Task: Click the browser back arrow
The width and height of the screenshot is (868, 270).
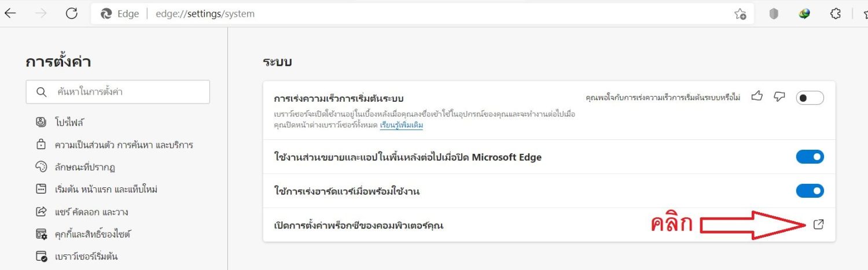Action: (10, 14)
